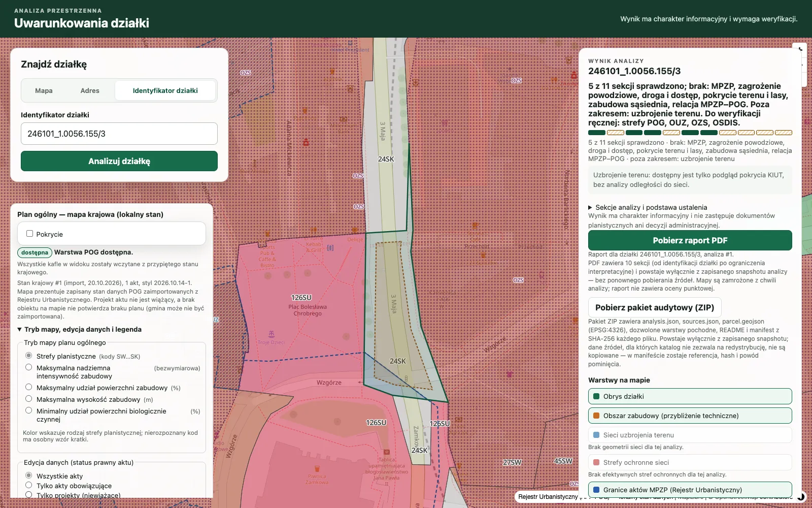Enable the Pokrycie checkbox
The image size is (812, 508).
pyautogui.click(x=30, y=234)
